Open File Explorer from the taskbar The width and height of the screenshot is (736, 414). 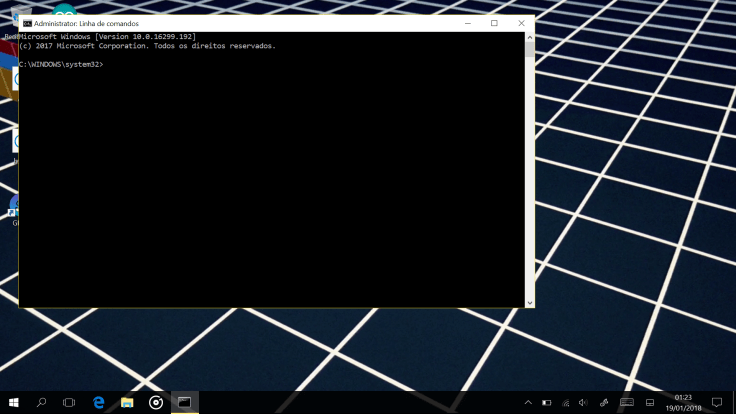pyautogui.click(x=127, y=402)
